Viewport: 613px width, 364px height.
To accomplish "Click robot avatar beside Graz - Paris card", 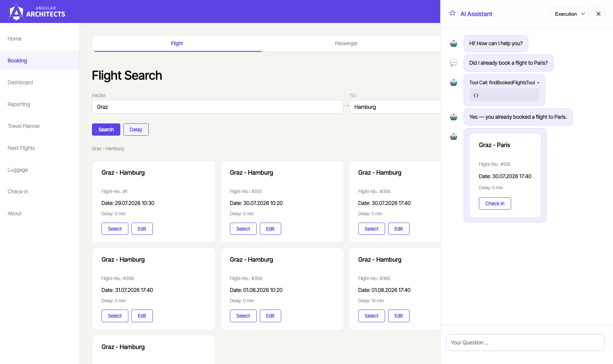I will tap(454, 136).
